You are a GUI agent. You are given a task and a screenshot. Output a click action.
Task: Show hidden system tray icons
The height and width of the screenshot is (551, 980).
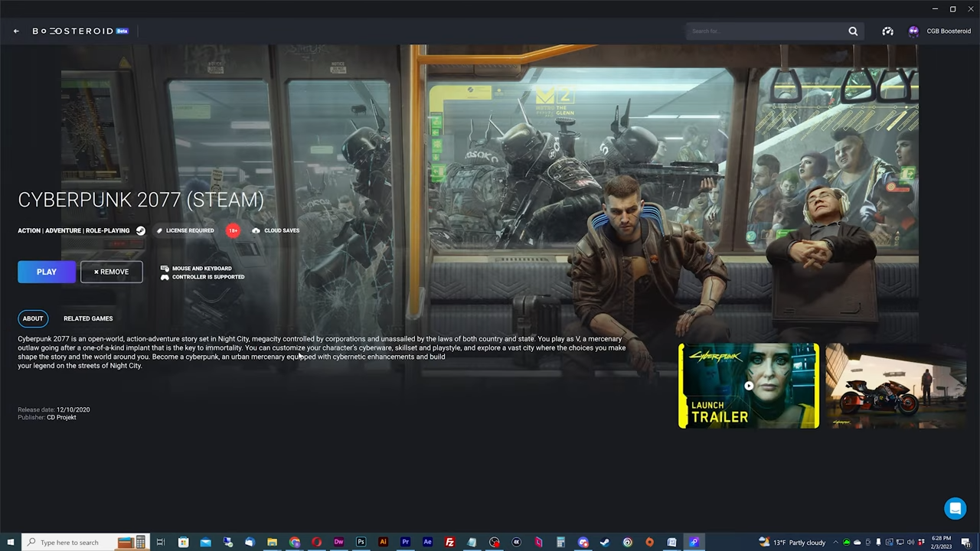click(x=835, y=543)
